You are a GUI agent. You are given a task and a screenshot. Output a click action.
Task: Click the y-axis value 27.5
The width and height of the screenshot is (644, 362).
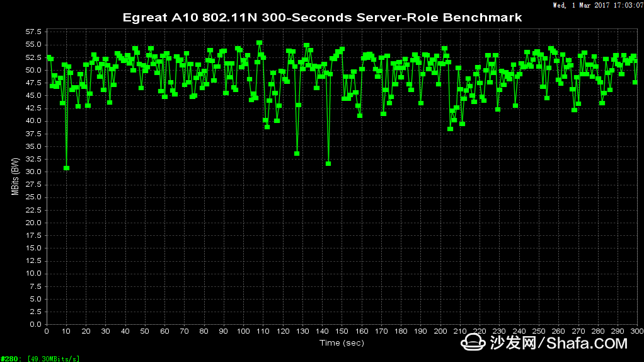point(33,185)
